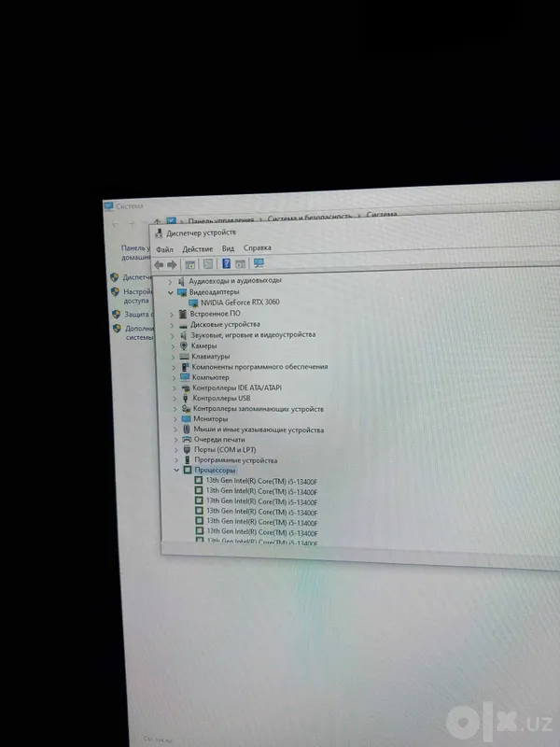Expand the Компоненты программного обеспечения node
Viewport: 560px width, 747px height.
(174, 367)
